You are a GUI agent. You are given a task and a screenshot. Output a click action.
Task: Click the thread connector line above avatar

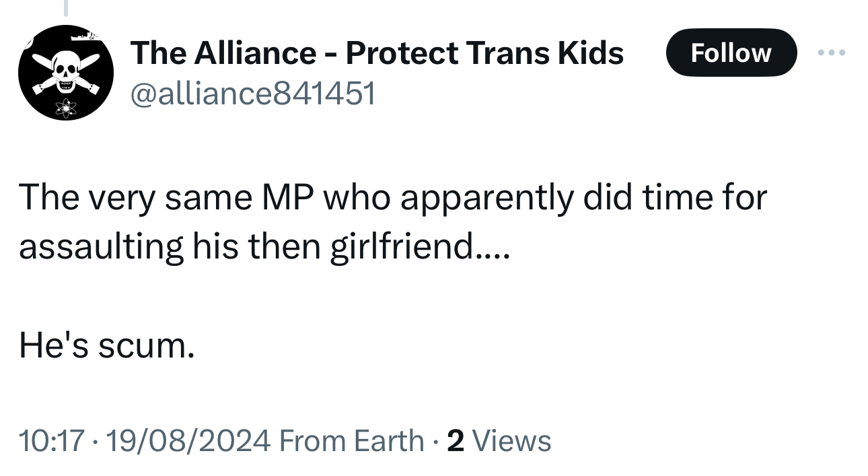point(66,7)
